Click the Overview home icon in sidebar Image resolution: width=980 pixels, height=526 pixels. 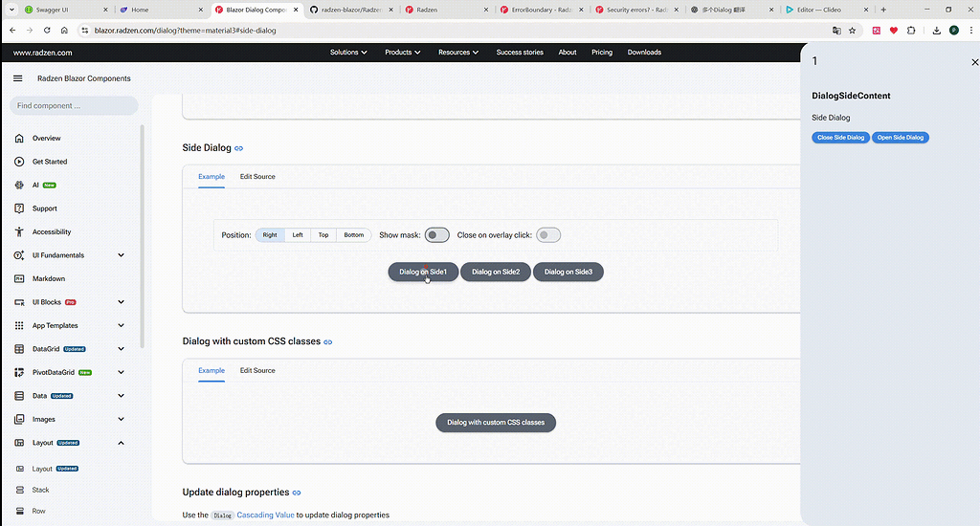coord(19,138)
